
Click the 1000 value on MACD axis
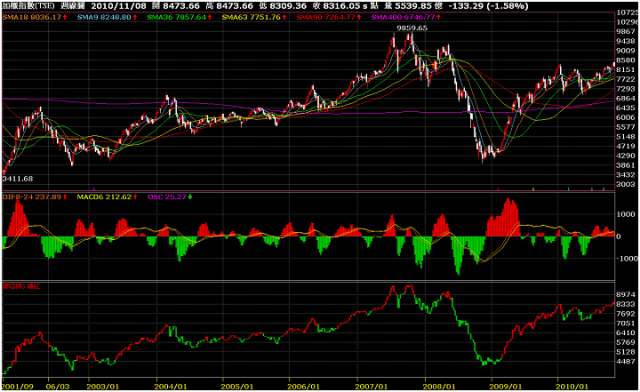[x=626, y=214]
